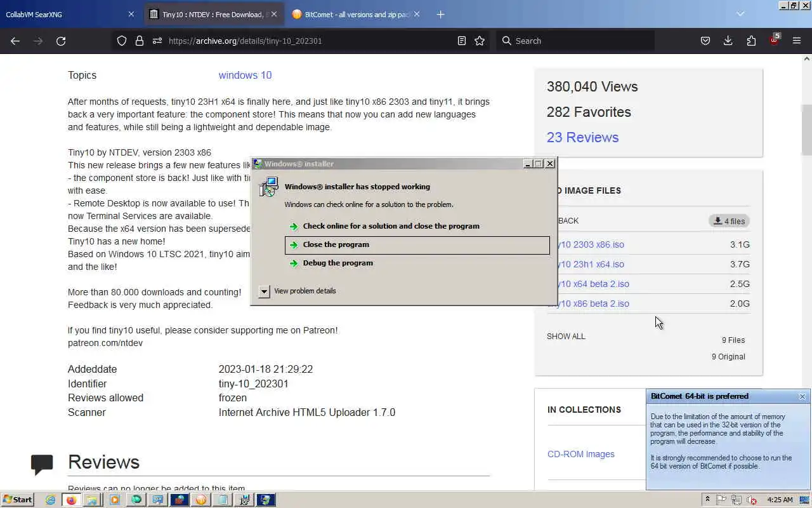Open the site permissions icon beside the padlock
Image resolution: width=812 pixels, height=508 pixels.
coord(157,41)
